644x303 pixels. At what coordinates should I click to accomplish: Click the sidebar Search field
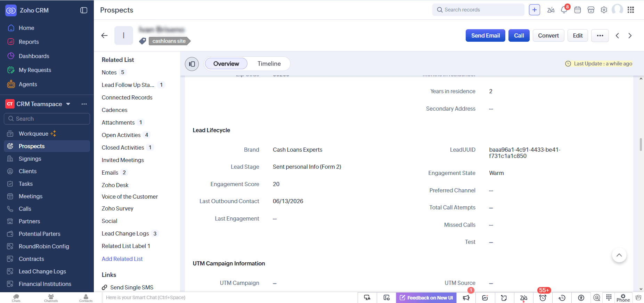pyautogui.click(x=47, y=119)
